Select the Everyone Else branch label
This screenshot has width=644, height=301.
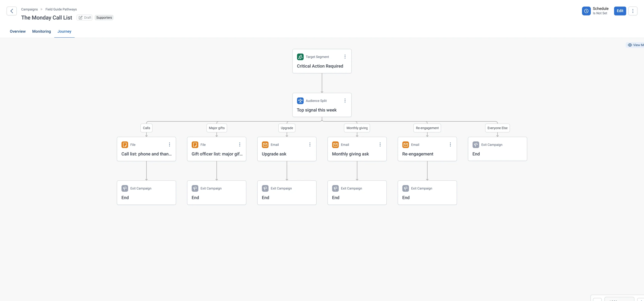[x=498, y=128]
